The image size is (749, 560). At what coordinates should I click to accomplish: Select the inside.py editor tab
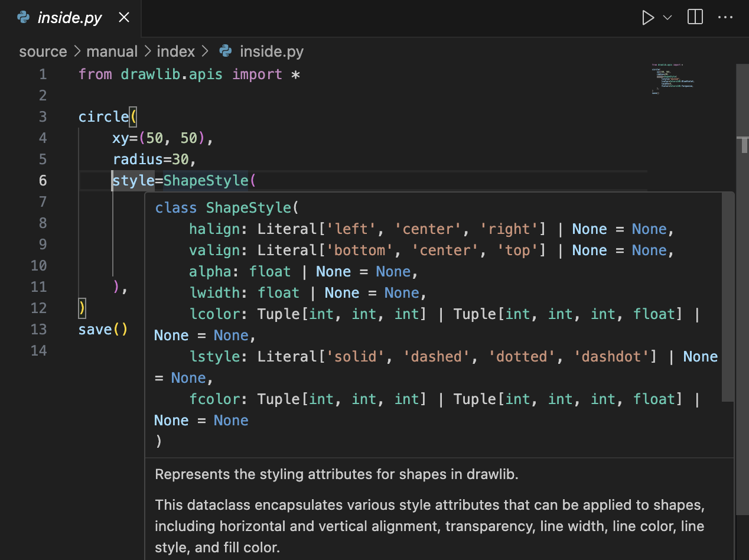tap(70, 18)
